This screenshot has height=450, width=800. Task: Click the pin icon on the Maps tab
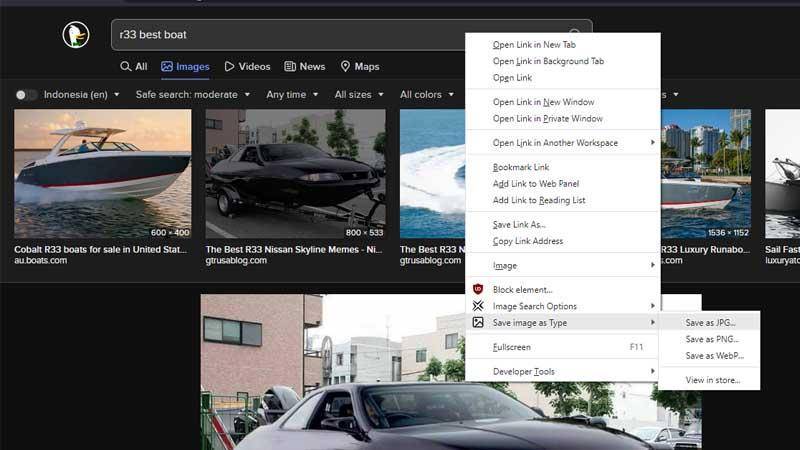tap(345, 66)
